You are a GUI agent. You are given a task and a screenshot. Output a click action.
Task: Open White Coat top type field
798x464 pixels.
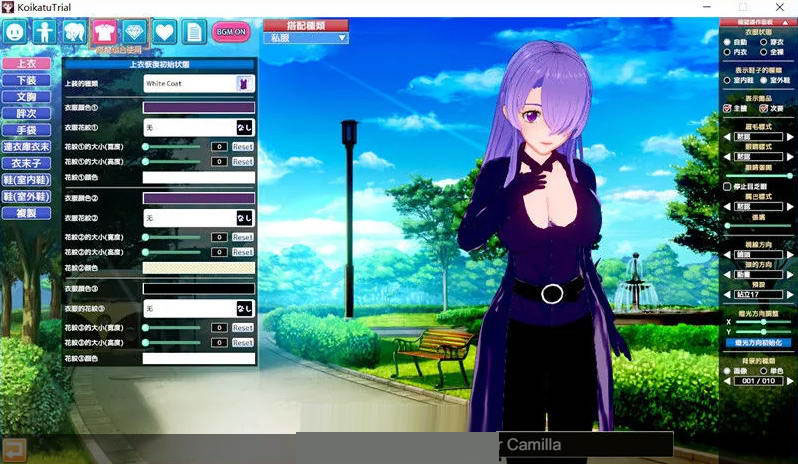point(199,83)
